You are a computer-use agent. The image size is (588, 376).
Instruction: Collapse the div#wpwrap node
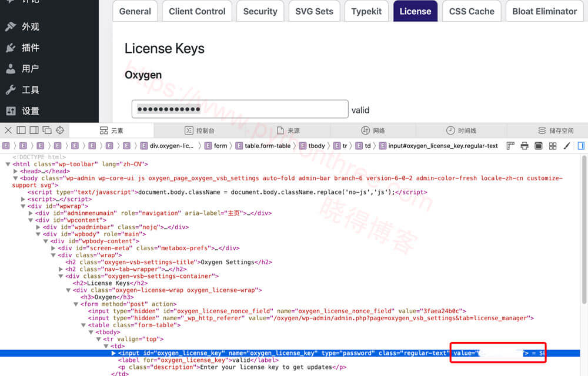pyautogui.click(x=23, y=206)
